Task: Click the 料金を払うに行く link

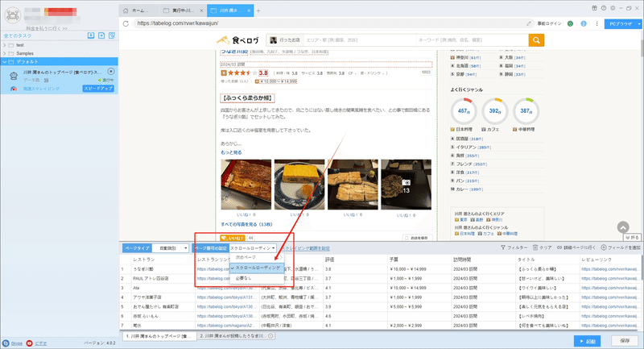Action: pos(47,28)
